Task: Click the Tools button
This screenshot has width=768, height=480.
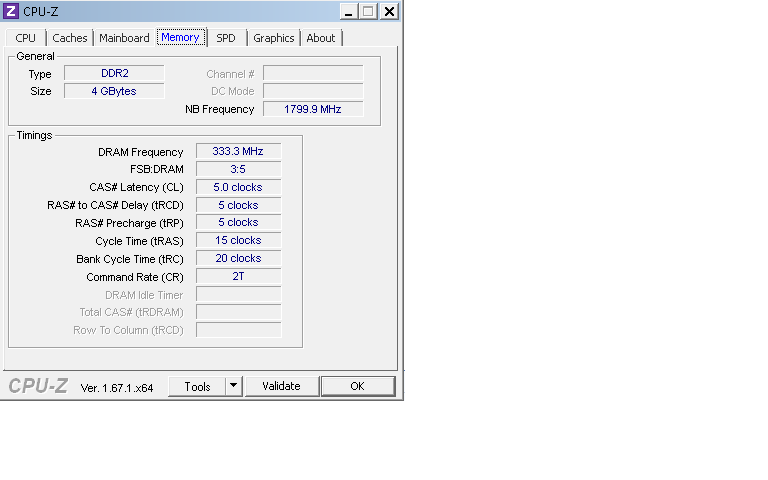Action: click(197, 386)
